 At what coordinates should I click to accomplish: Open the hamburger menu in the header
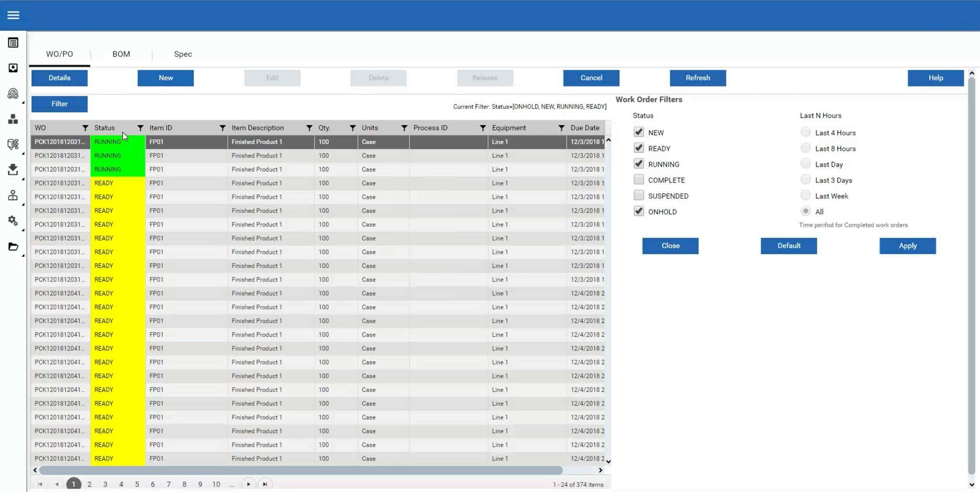13,15
